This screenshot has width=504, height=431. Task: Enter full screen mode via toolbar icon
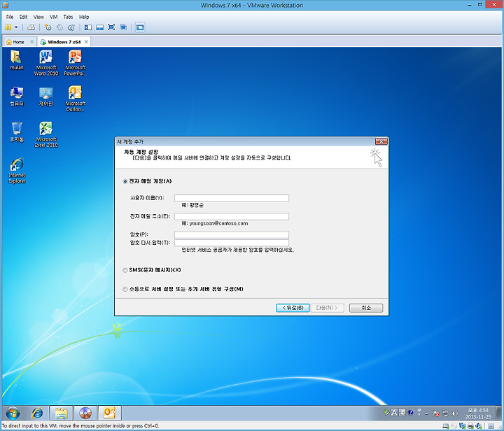pyautogui.click(x=111, y=27)
